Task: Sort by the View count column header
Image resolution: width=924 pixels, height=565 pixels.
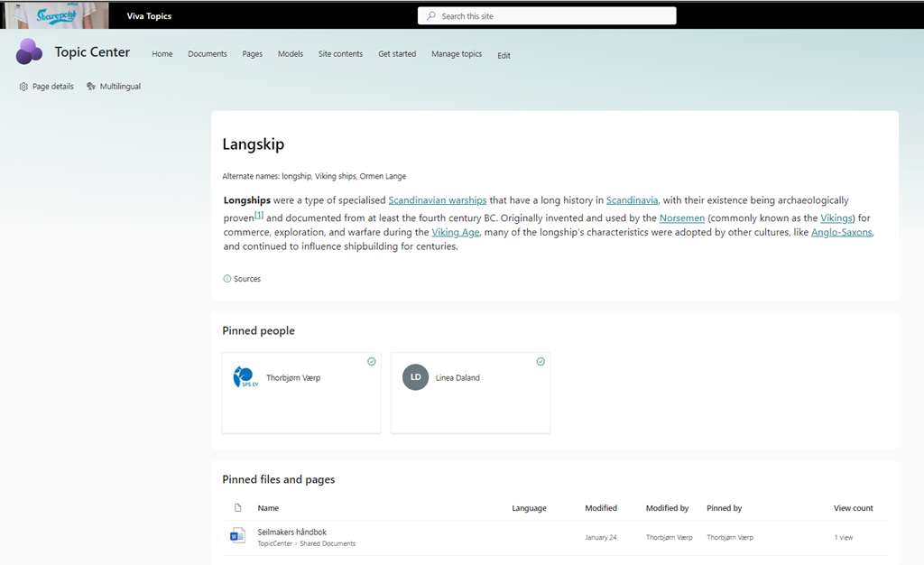Action: pyautogui.click(x=854, y=508)
